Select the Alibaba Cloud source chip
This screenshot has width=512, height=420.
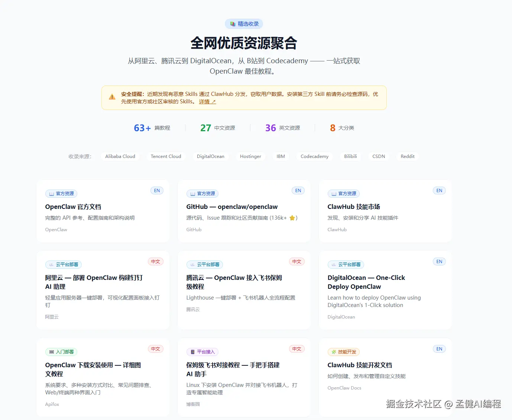point(120,156)
